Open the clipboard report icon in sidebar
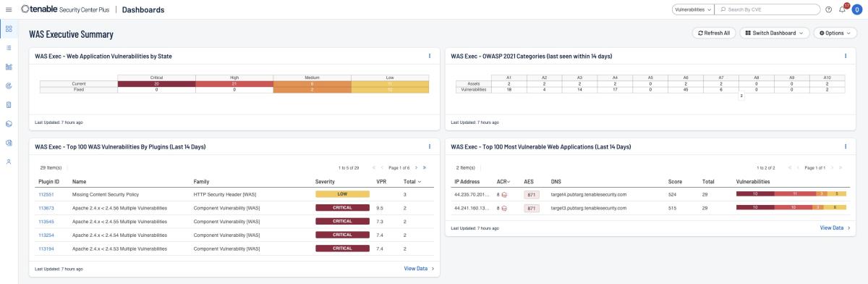This screenshot has width=868, height=284. click(9, 104)
